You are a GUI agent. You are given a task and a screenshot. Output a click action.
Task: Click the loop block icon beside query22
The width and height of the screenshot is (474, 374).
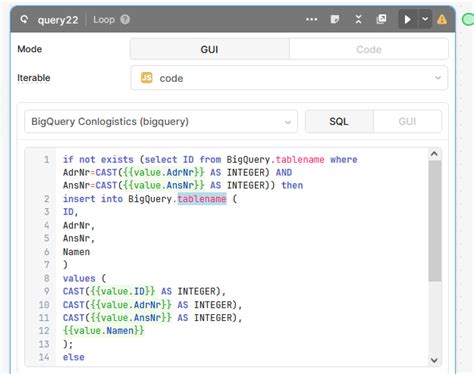(24, 20)
